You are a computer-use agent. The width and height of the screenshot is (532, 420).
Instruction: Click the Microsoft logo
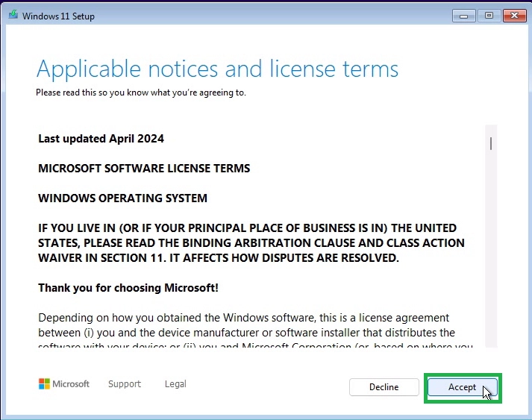point(63,384)
